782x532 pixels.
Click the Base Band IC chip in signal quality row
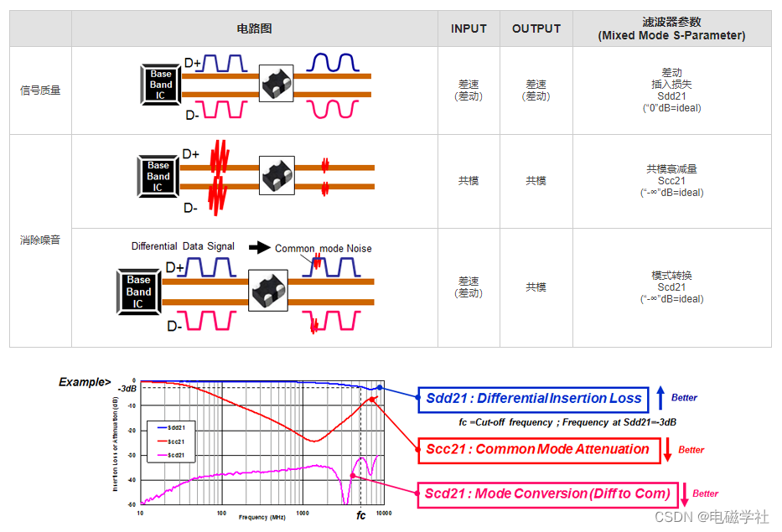(161, 85)
